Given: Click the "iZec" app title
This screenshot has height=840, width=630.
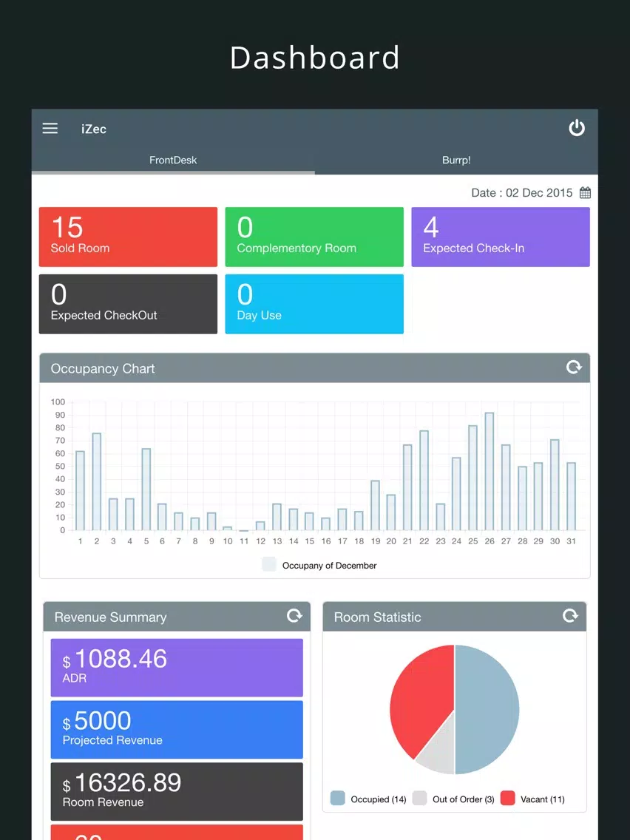Looking at the screenshot, I should [94, 129].
